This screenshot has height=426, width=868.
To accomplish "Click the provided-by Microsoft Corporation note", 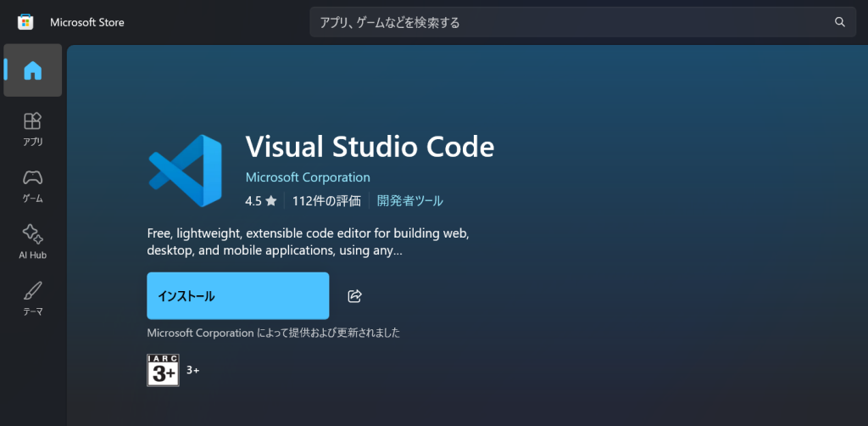I will pos(273,333).
